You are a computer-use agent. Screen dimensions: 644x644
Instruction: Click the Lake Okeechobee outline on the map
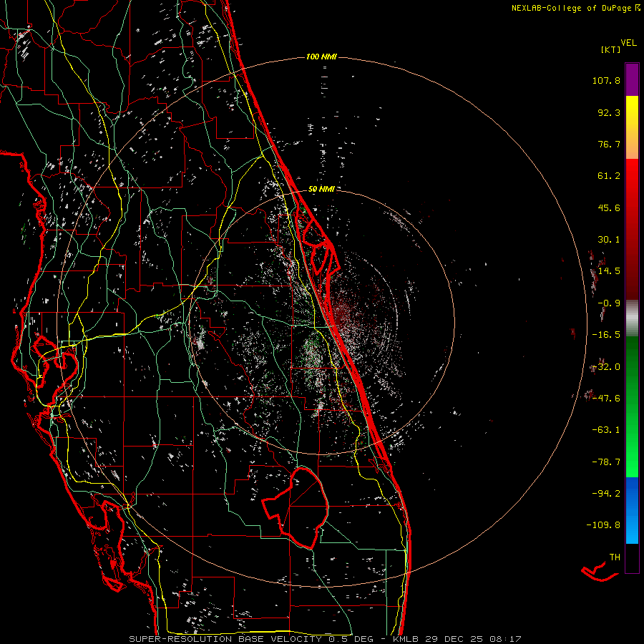297,507
